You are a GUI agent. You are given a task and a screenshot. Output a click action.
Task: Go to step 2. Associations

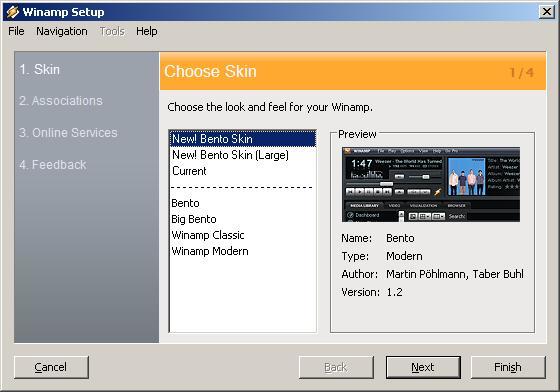click(61, 101)
